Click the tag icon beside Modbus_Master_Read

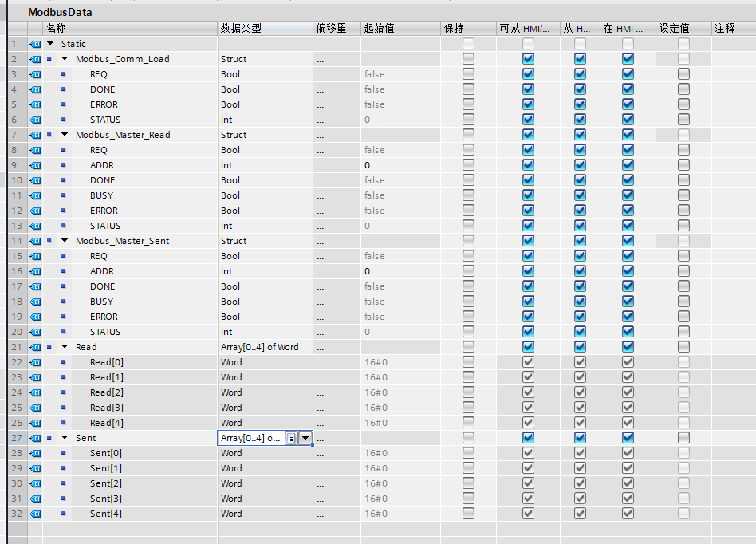point(35,135)
